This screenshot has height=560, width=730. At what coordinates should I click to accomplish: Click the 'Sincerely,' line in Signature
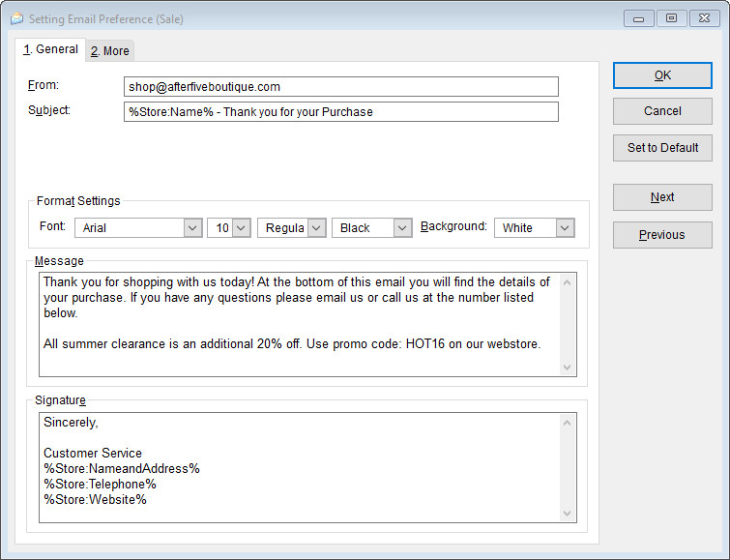coord(71,422)
